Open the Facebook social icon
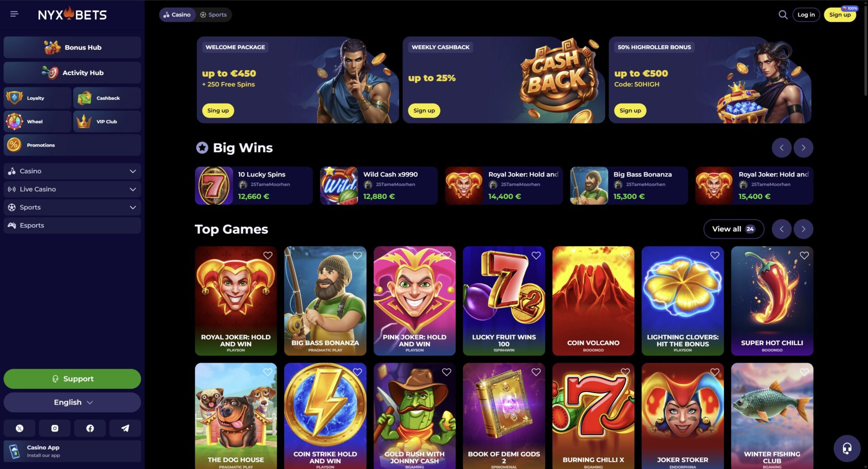 pos(90,428)
